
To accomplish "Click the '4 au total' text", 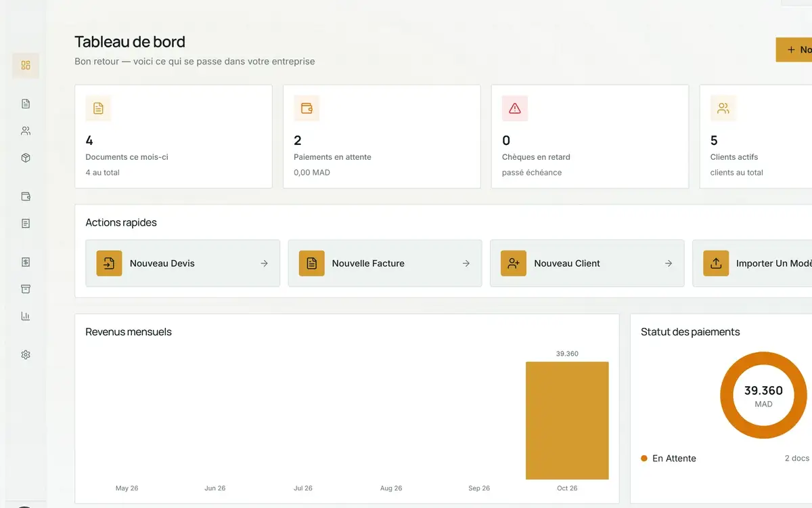I will coord(103,173).
